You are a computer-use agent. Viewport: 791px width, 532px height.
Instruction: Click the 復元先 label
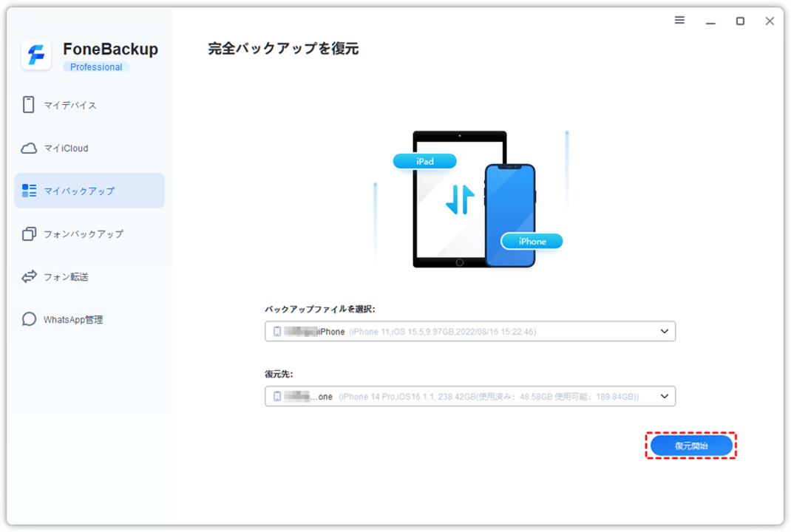279,374
